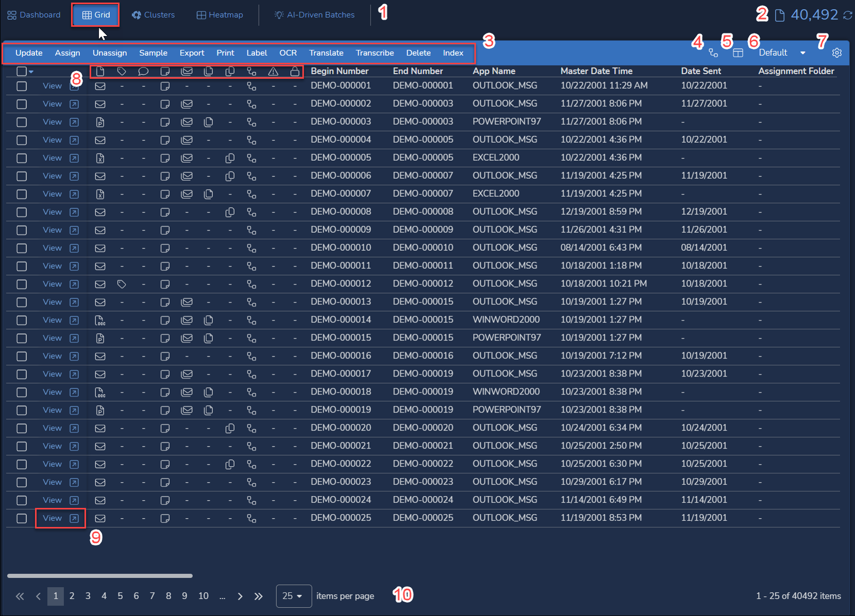Image resolution: width=855 pixels, height=616 pixels.
Task: Click the grid settings gear icon
Action: (836, 53)
